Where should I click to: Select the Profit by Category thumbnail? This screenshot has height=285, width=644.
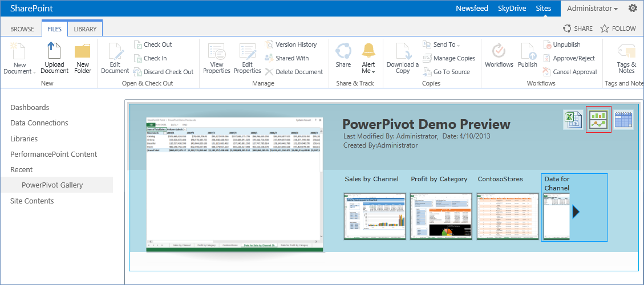pos(441,216)
